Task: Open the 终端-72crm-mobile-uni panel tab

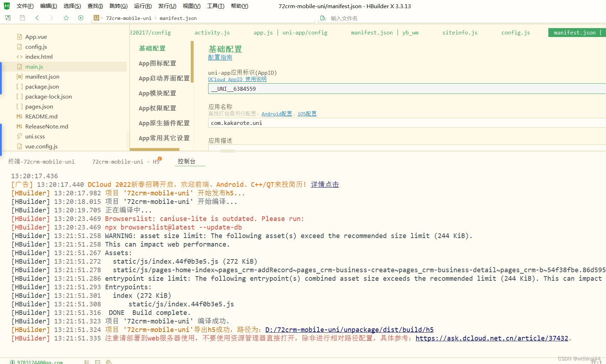Action: tap(42, 162)
